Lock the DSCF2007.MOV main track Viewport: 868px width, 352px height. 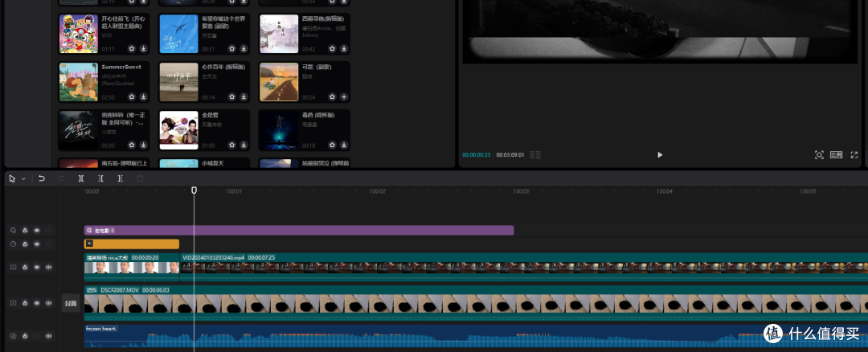pos(25,303)
